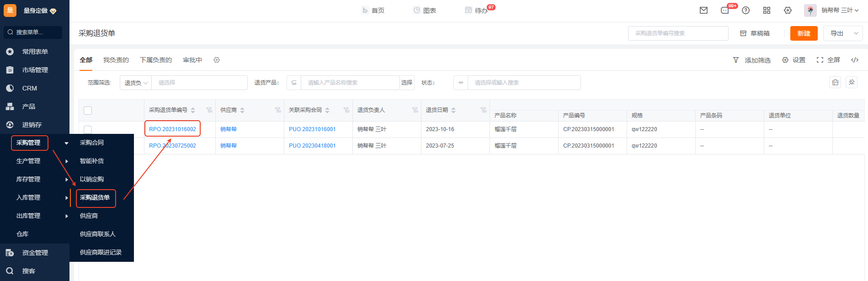Click the 新建 button
Viewport: 868px width, 281px height.
point(804,33)
